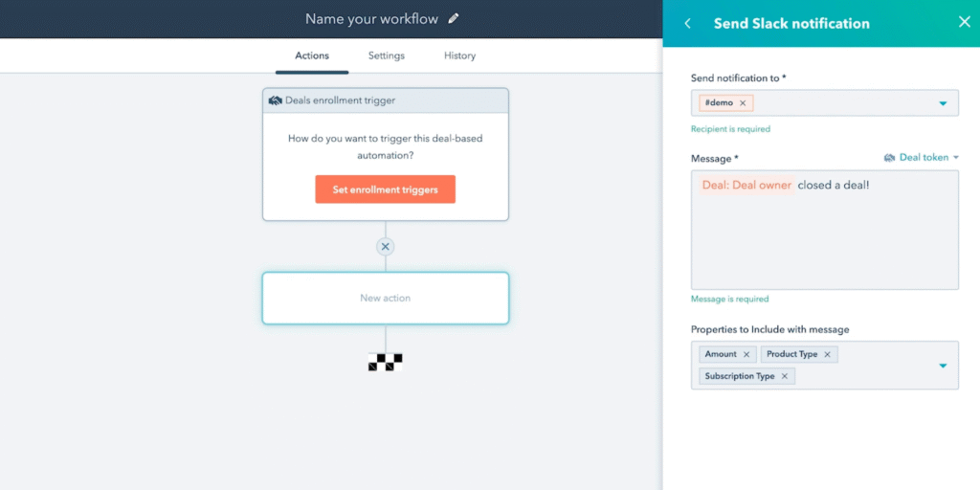Remove the #demo recipient tag
980x490 pixels.
click(743, 103)
